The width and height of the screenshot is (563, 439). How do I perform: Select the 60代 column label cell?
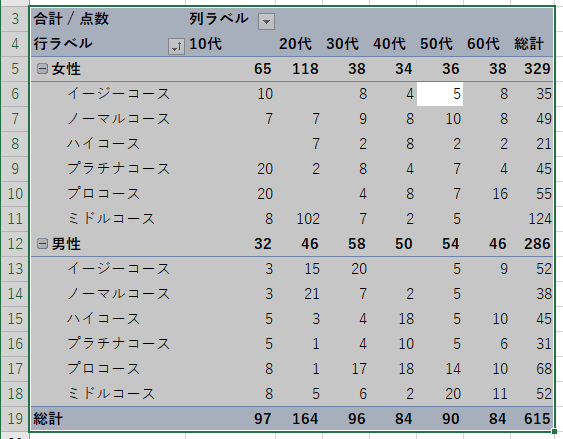coord(487,44)
